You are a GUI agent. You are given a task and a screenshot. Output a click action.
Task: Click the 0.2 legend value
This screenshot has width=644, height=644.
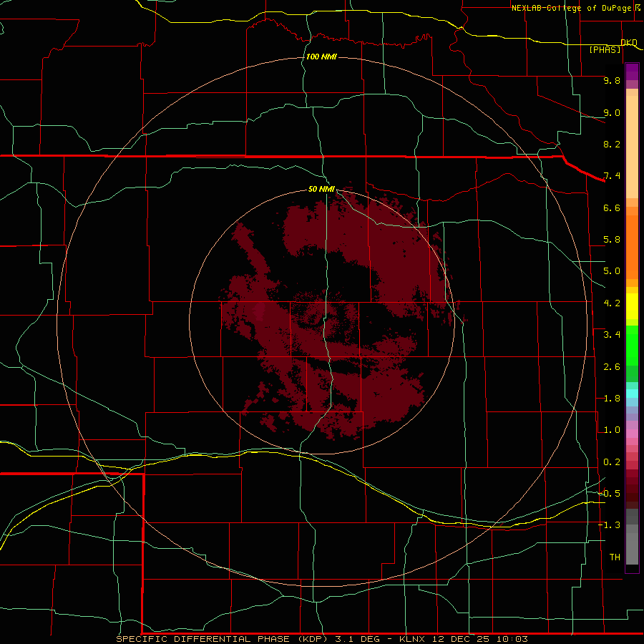tap(612, 462)
